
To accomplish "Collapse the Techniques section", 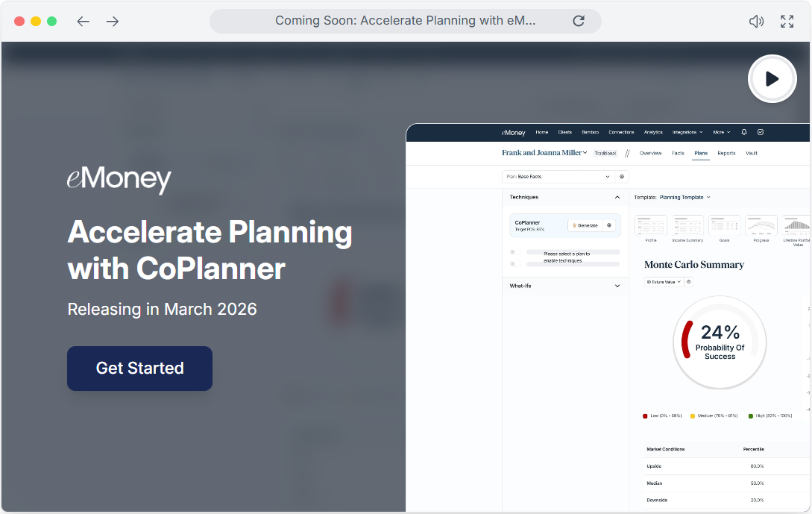I will tap(617, 198).
